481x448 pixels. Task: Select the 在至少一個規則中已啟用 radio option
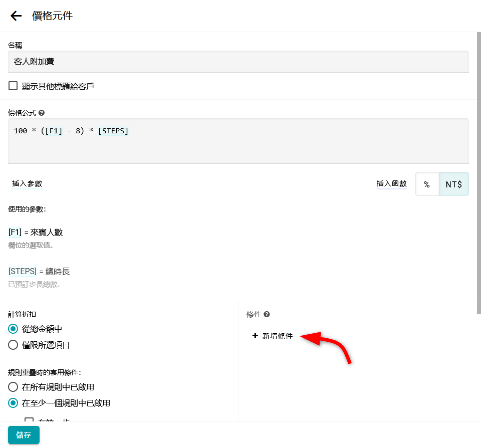13,403
